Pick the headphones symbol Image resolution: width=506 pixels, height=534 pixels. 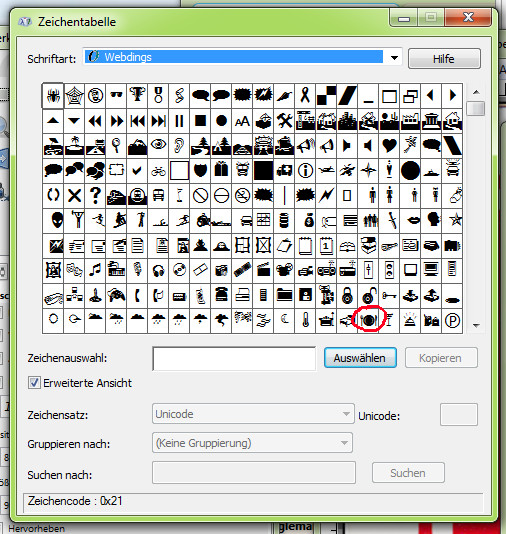[x=158, y=271]
